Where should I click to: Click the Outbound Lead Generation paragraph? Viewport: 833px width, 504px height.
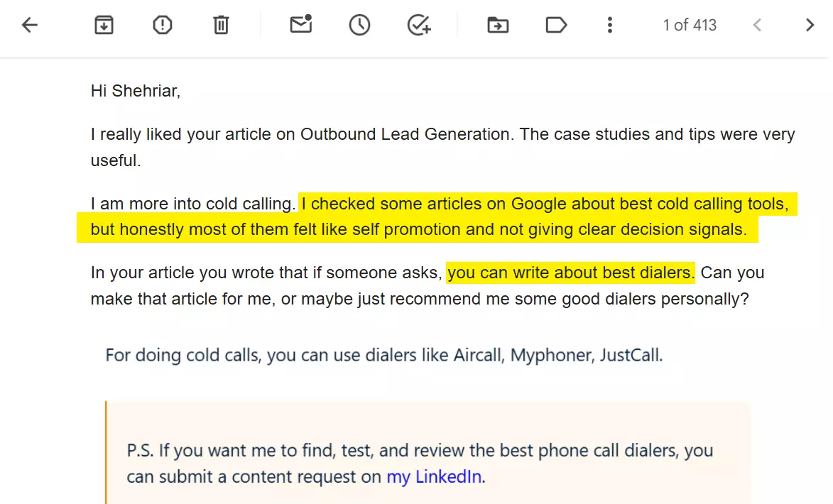442,147
